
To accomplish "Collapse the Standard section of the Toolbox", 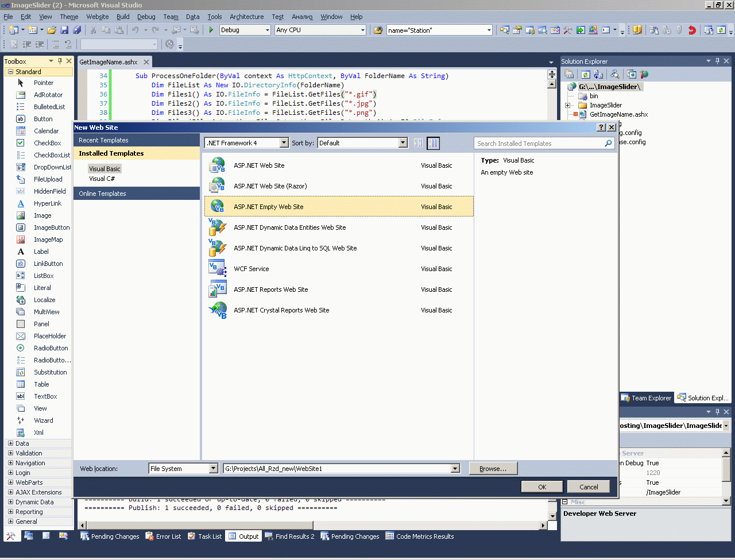I will (x=10, y=72).
